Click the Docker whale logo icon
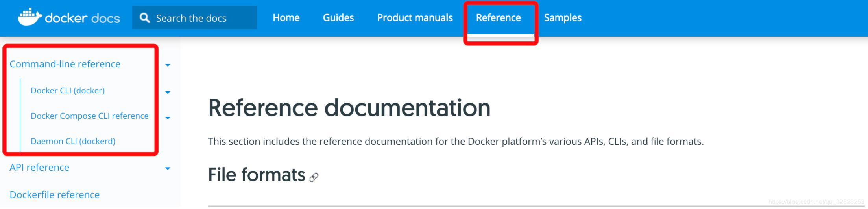The width and height of the screenshot is (868, 209). (30, 17)
